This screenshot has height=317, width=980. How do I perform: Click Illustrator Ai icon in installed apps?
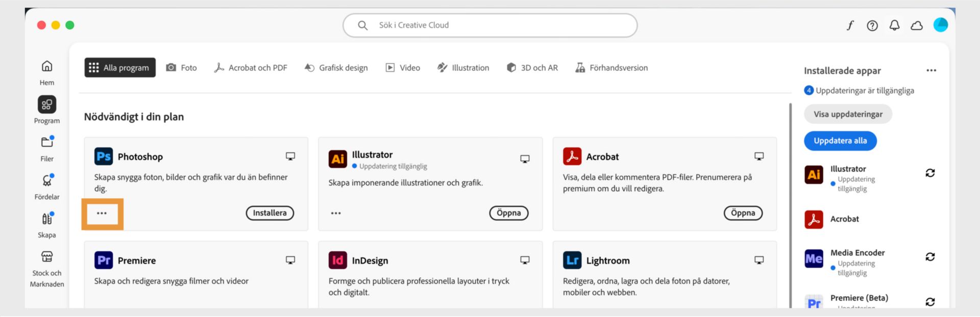[814, 175]
